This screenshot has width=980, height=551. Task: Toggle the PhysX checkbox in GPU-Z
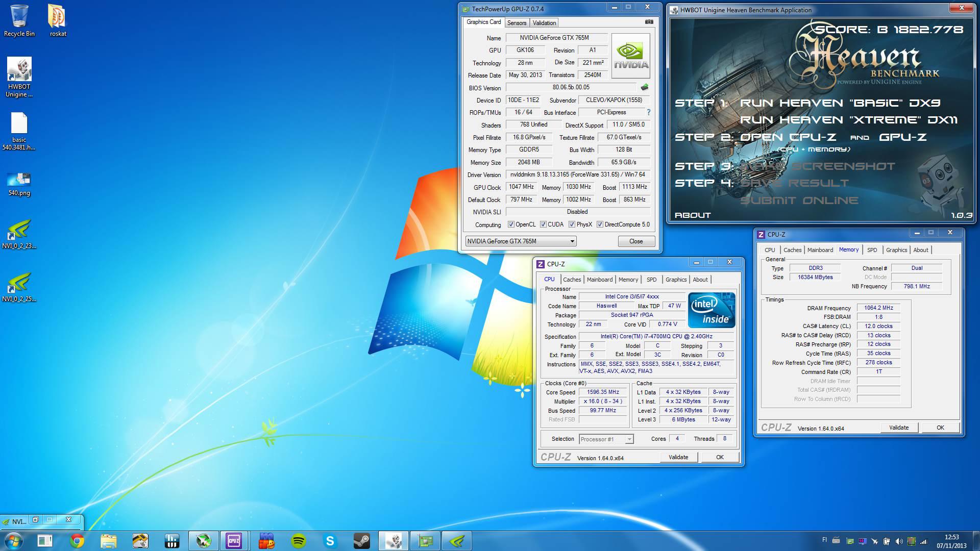(x=572, y=224)
